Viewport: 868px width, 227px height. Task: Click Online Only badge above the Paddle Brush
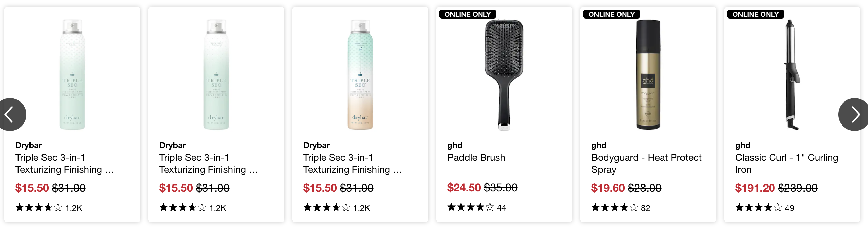coord(468,14)
